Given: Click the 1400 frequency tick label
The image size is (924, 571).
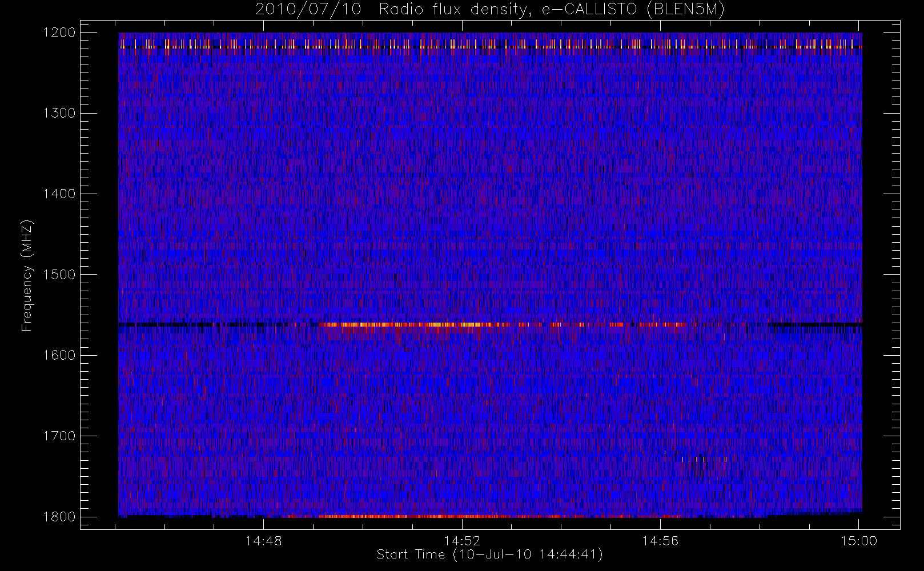Looking at the screenshot, I should coord(59,194).
